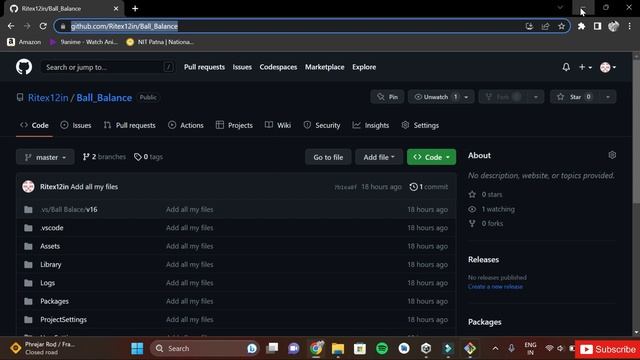
Task: Click the Ritex12in commit author avatar
Action: click(28, 187)
